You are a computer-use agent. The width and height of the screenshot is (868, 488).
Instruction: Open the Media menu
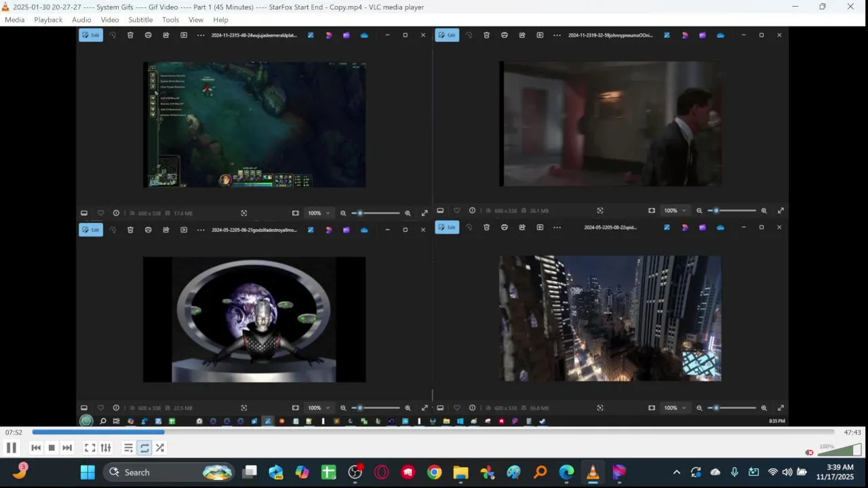tap(14, 20)
